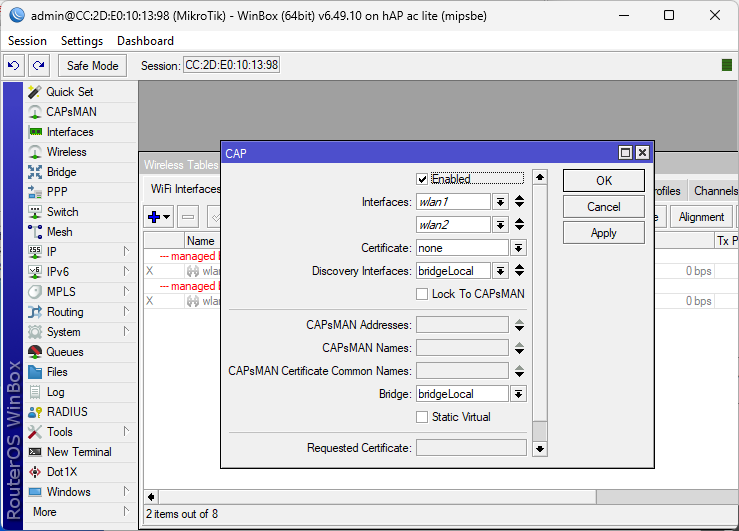Maximize the CAP dialog window
Screen dimensions: 739x531
pyautogui.click(x=625, y=153)
